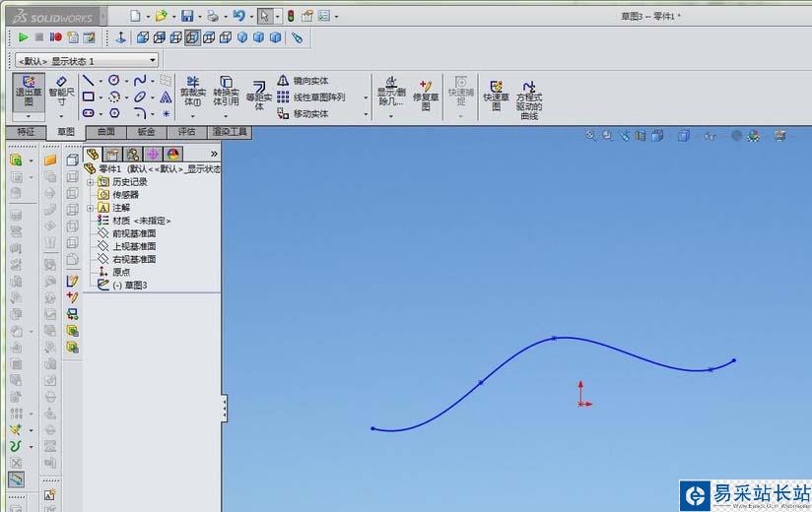Click 退出草图 to exit the sketch
Screen dimensions: 812x512
pos(29,92)
